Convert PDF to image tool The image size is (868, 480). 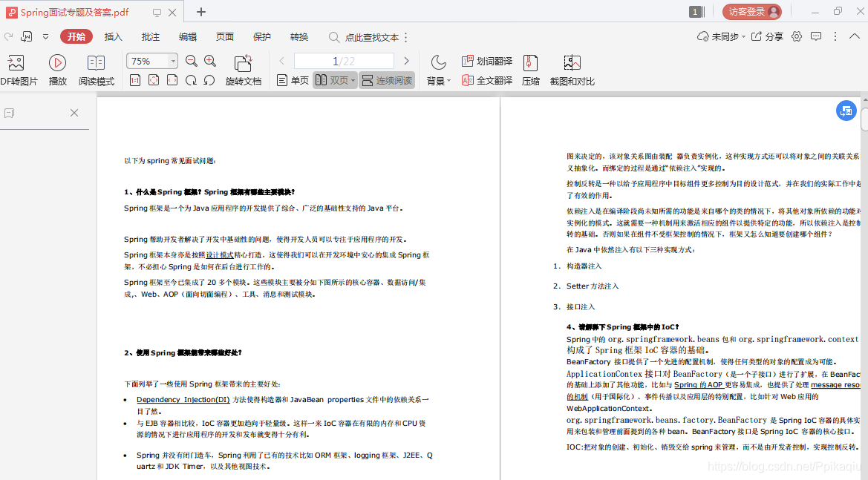click(x=19, y=70)
